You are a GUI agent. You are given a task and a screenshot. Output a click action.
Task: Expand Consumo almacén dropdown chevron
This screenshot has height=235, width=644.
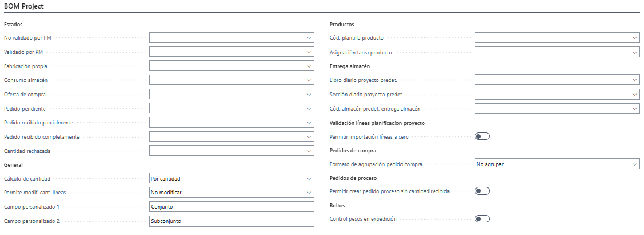click(309, 80)
